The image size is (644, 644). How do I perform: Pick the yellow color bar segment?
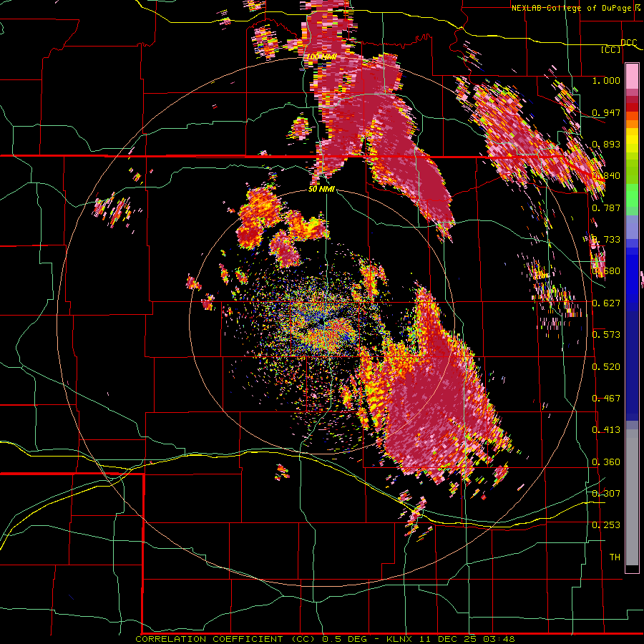coord(632,140)
